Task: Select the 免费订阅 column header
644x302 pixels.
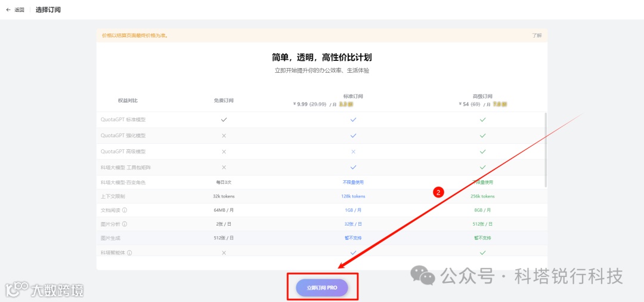Action: point(224,100)
